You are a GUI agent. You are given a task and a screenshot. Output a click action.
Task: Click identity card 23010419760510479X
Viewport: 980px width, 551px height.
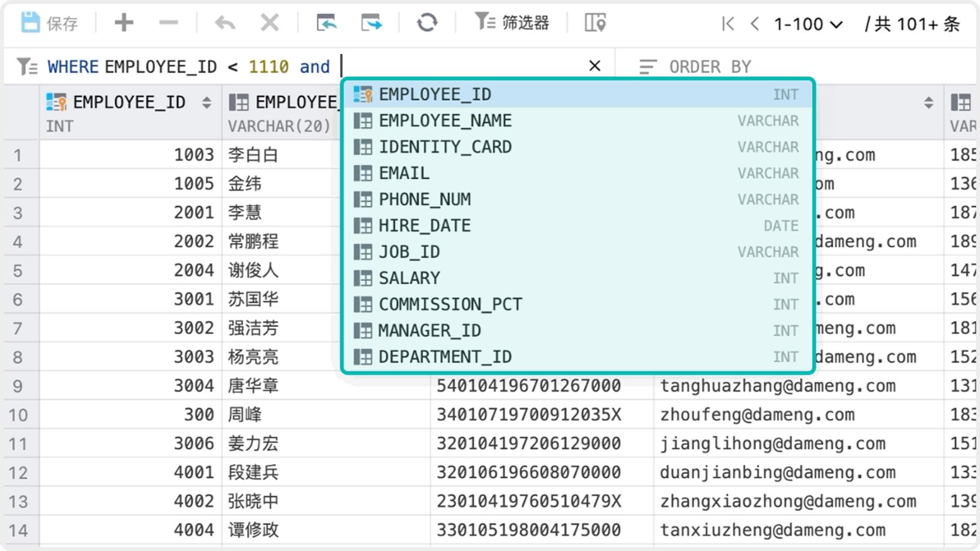(x=528, y=501)
